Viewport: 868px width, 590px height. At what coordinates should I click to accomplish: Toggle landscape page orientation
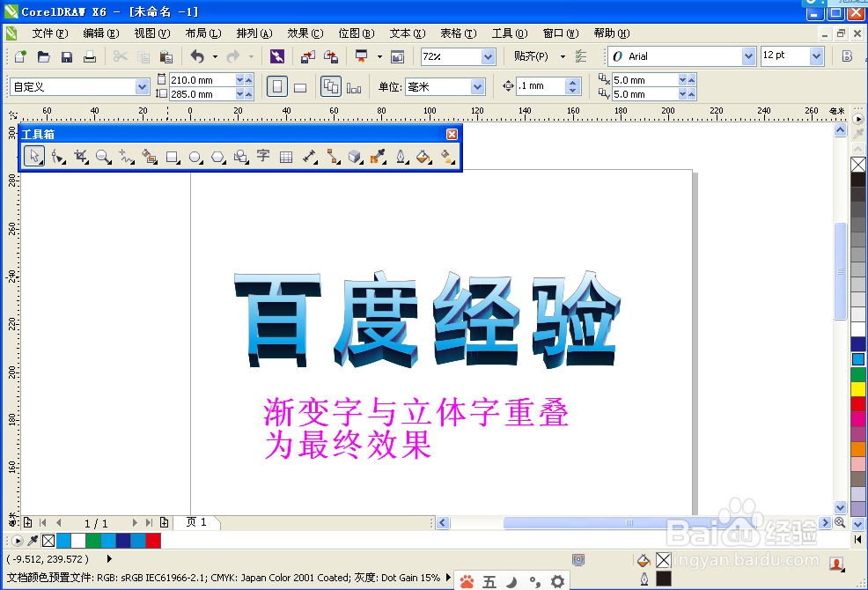tap(302, 85)
